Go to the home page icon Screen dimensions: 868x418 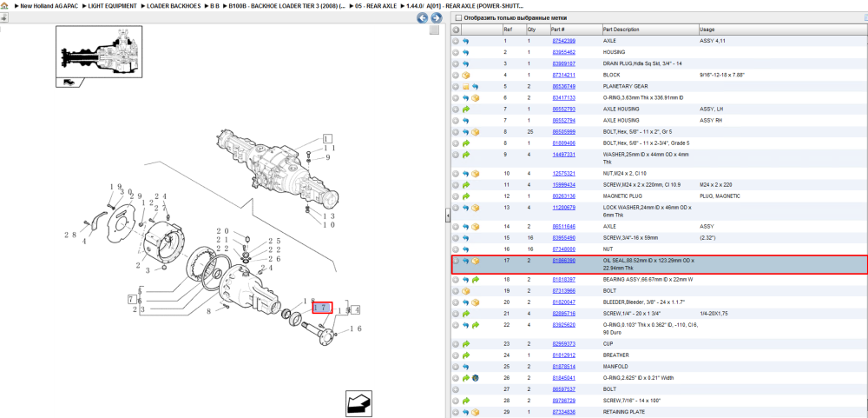(x=4, y=5)
